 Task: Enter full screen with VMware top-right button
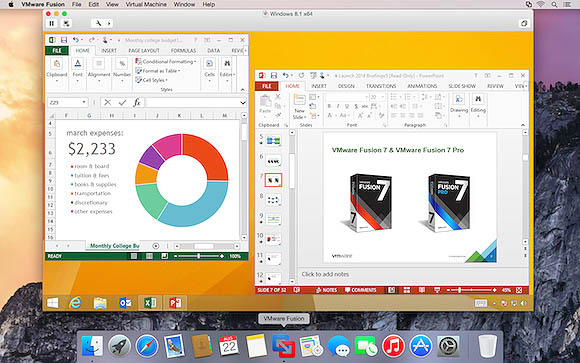[x=524, y=23]
